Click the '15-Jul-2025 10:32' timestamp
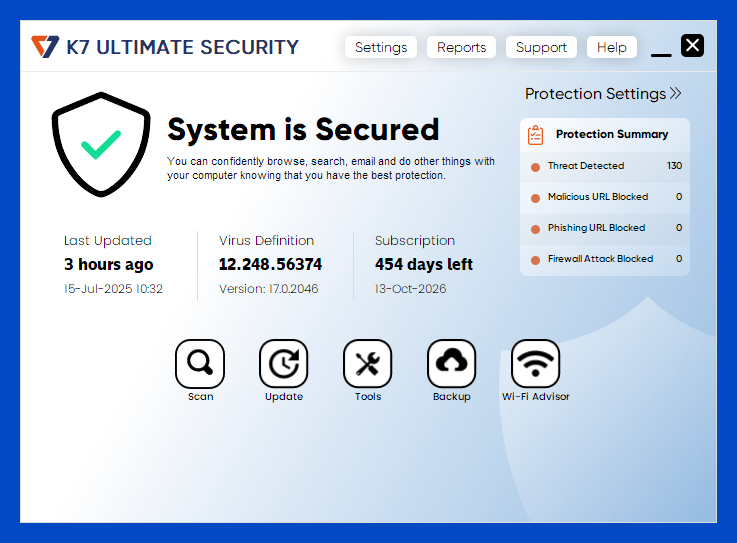737x543 pixels. click(113, 289)
